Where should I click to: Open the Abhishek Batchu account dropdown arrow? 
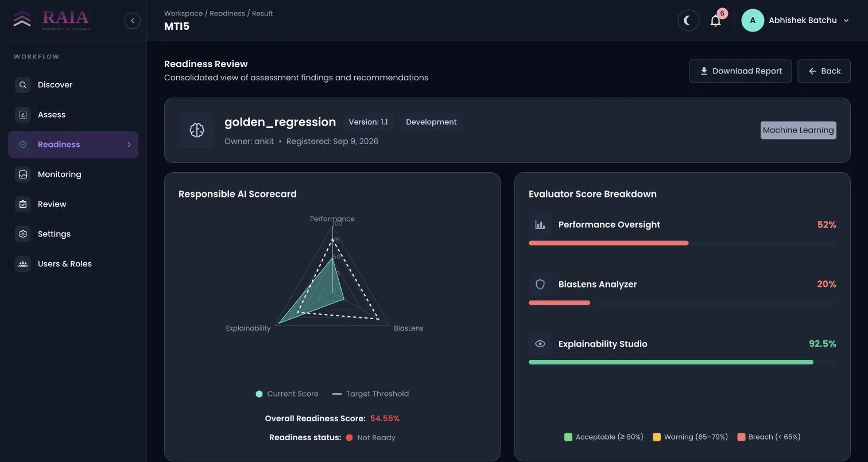pyautogui.click(x=846, y=21)
